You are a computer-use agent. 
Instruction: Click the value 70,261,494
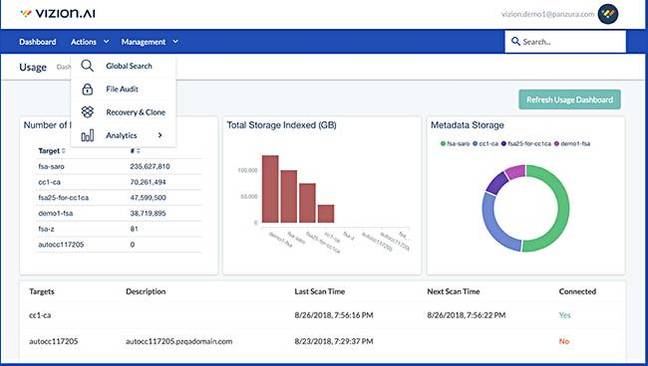click(x=148, y=182)
